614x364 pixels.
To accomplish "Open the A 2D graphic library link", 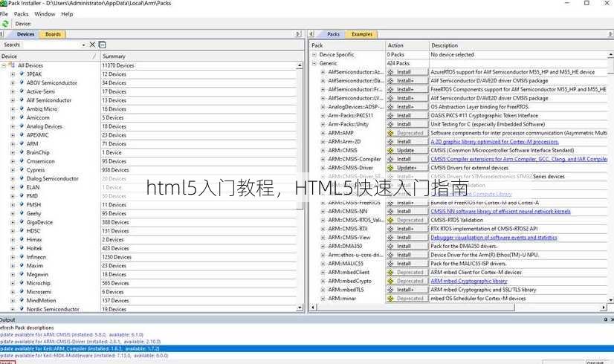I will (x=494, y=142).
